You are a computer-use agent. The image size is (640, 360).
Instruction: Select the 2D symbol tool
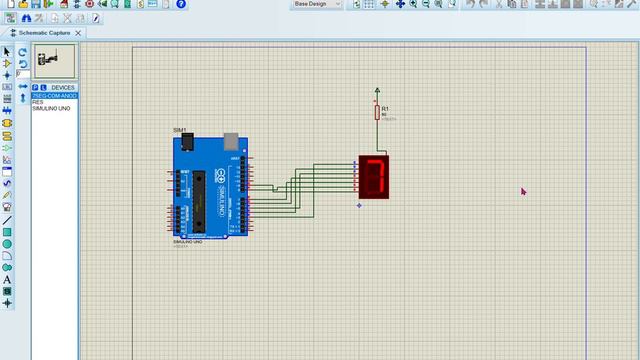pyautogui.click(x=7, y=291)
